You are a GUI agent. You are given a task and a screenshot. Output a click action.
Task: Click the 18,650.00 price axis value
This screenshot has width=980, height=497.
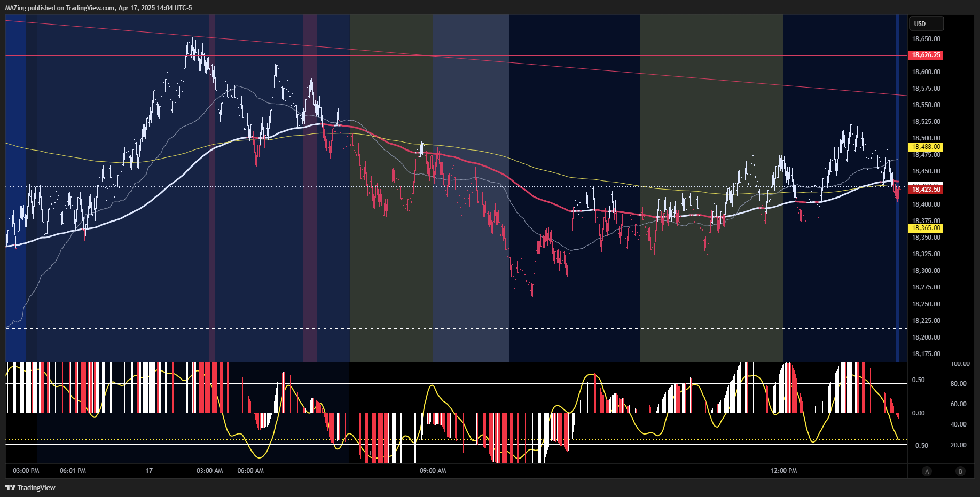click(926, 39)
